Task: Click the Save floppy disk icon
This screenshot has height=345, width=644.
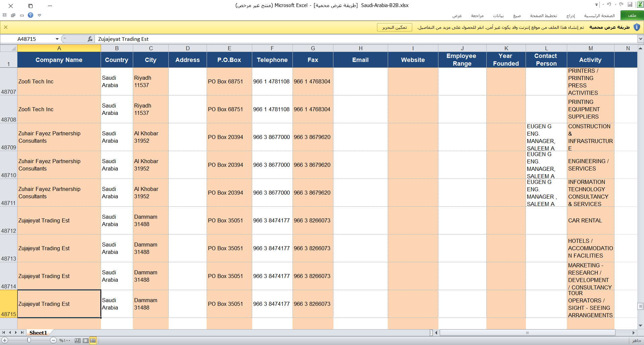Action: point(630,5)
